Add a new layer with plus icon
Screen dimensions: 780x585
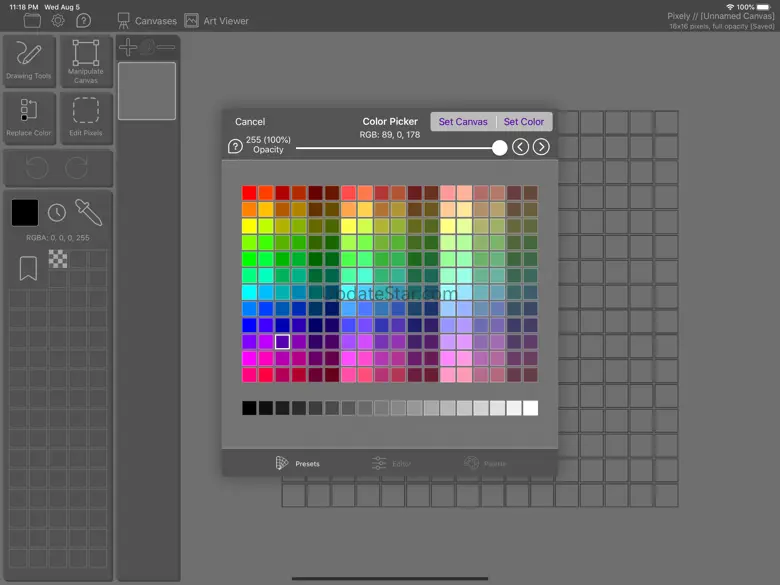point(127,47)
